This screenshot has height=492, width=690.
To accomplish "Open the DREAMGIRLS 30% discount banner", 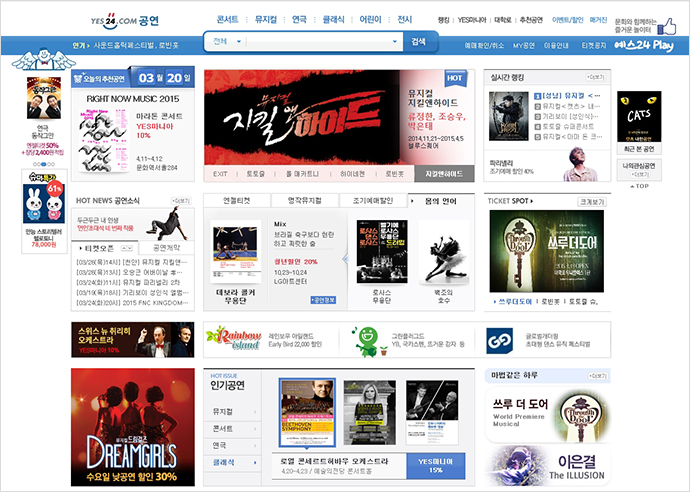I will pos(133,427).
